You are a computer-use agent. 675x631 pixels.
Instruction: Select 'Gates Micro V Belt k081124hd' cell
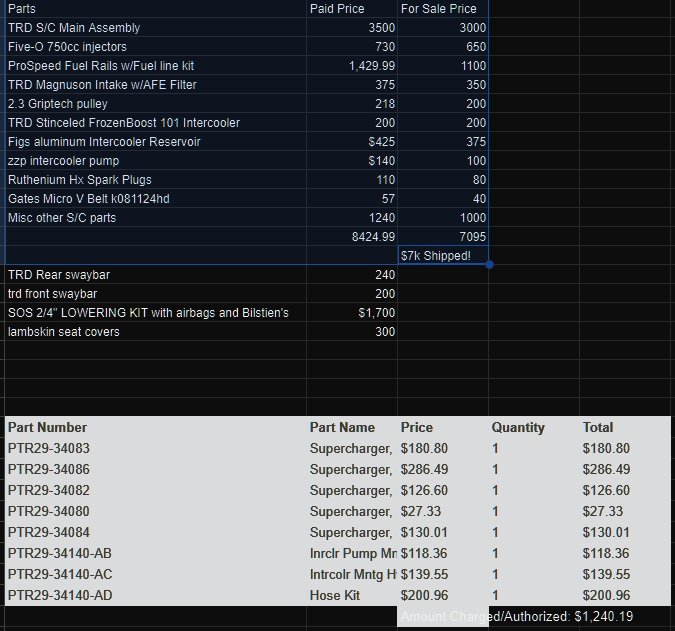[x=155, y=198]
